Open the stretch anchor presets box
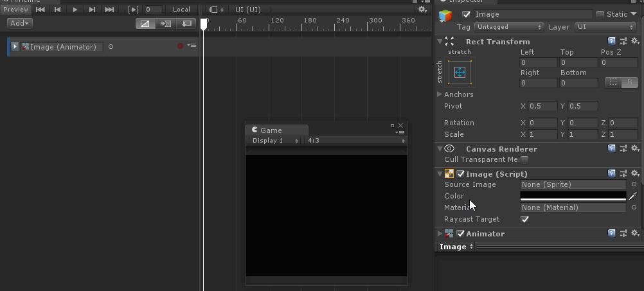The width and height of the screenshot is (644, 291). coord(460,72)
